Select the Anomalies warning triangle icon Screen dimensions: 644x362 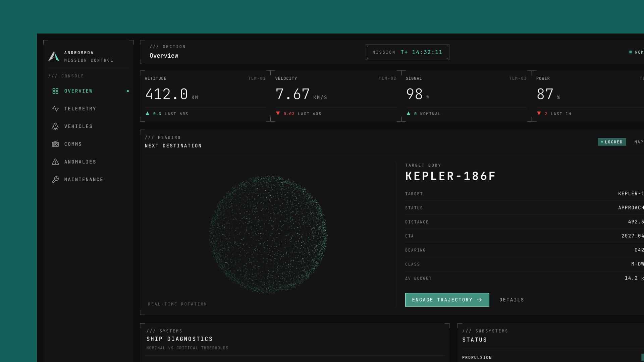point(55,162)
